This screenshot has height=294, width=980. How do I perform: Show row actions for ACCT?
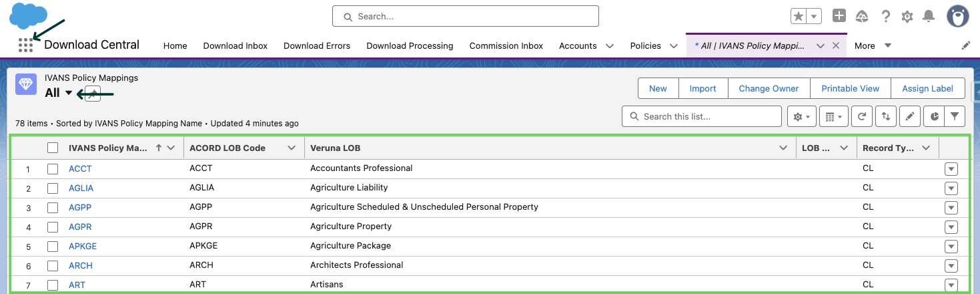[951, 169]
